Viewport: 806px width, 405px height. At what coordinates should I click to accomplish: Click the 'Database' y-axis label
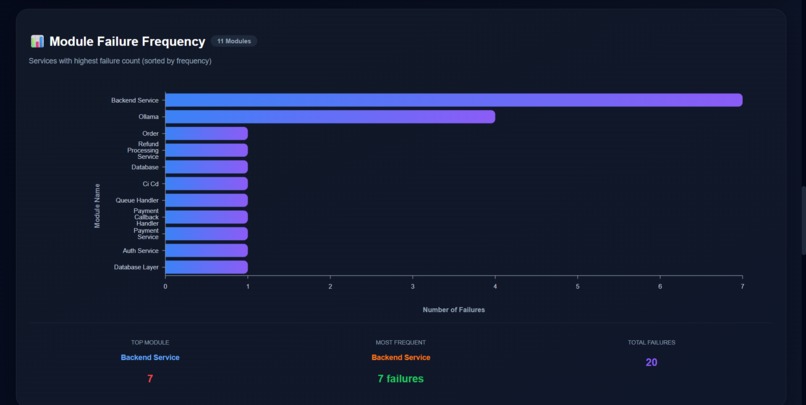[145, 167]
